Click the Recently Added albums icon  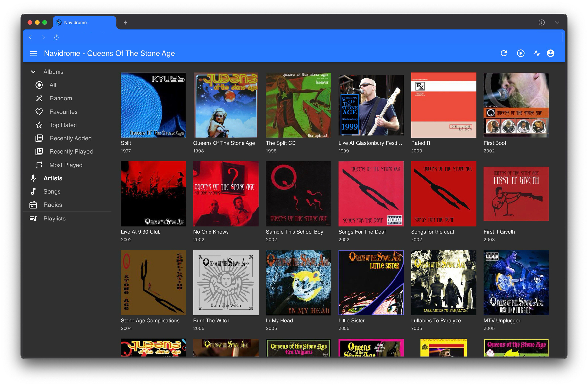point(39,138)
